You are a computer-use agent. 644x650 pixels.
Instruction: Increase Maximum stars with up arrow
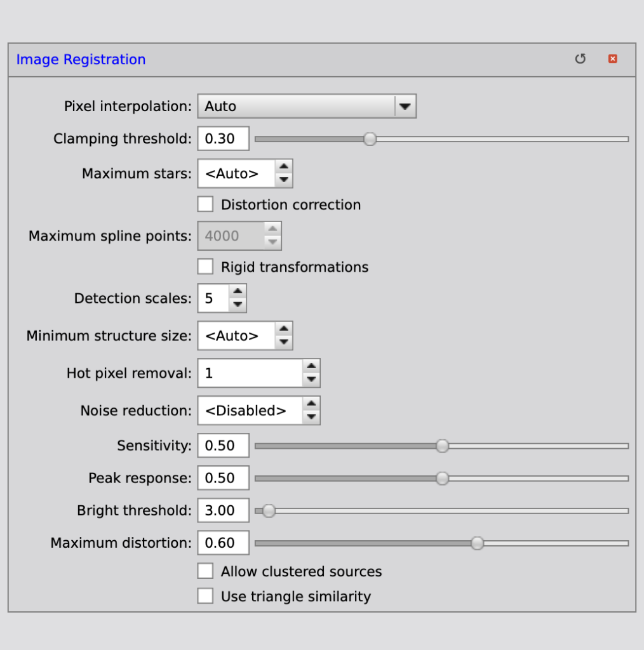click(284, 167)
